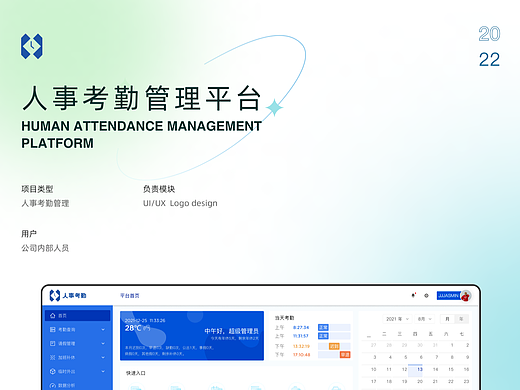Click the orange 13:32:19 afternoon time
The width and height of the screenshot is (520, 390).
301,346
